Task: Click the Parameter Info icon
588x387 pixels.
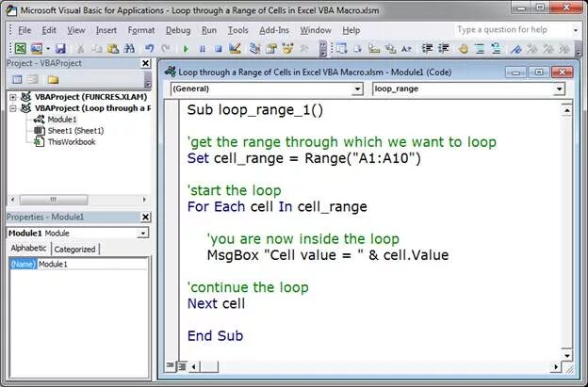Action: point(390,48)
